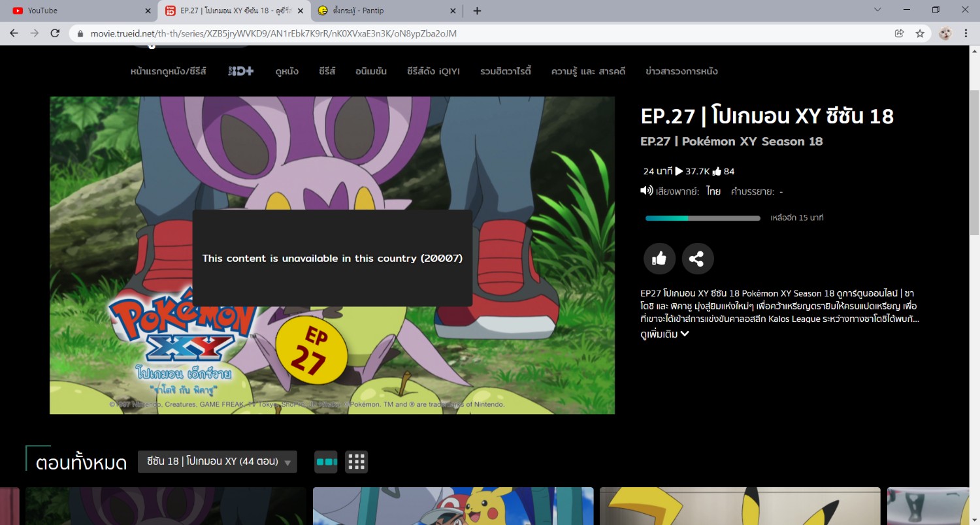This screenshot has width=980, height=525.
Task: Open the ซีซัน 18 season dropdown
Action: [218, 462]
